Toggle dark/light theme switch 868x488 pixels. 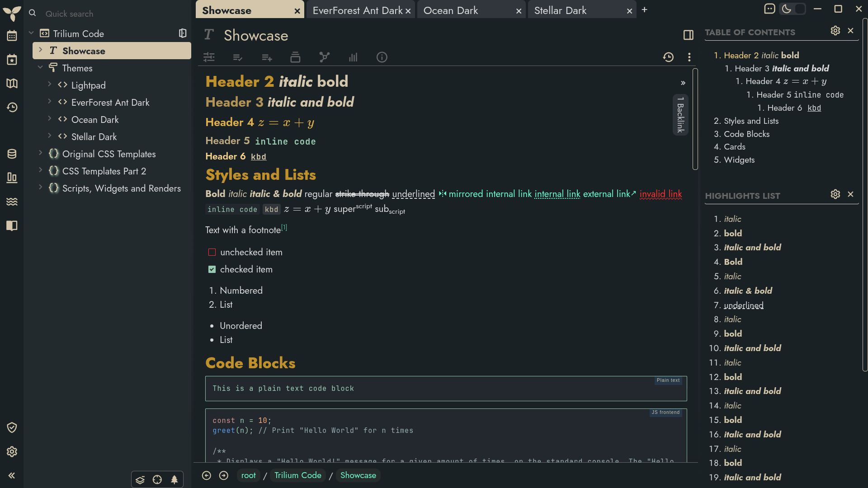pos(793,9)
